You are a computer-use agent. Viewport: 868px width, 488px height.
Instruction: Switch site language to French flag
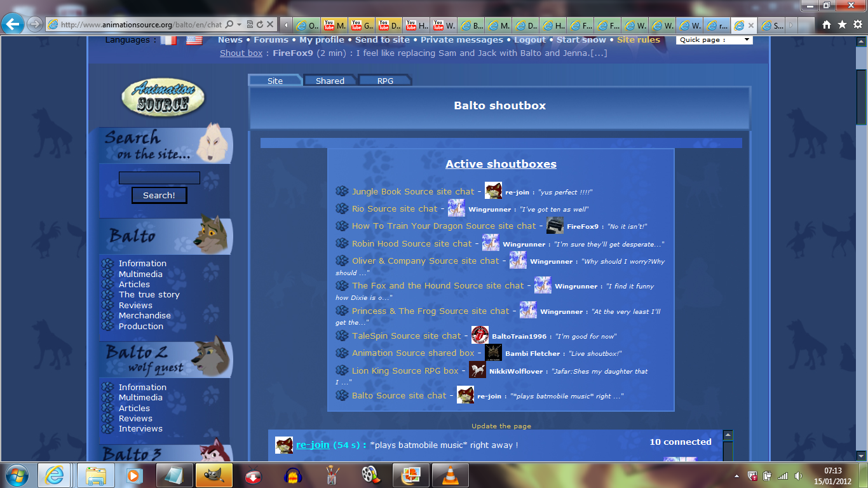click(168, 40)
